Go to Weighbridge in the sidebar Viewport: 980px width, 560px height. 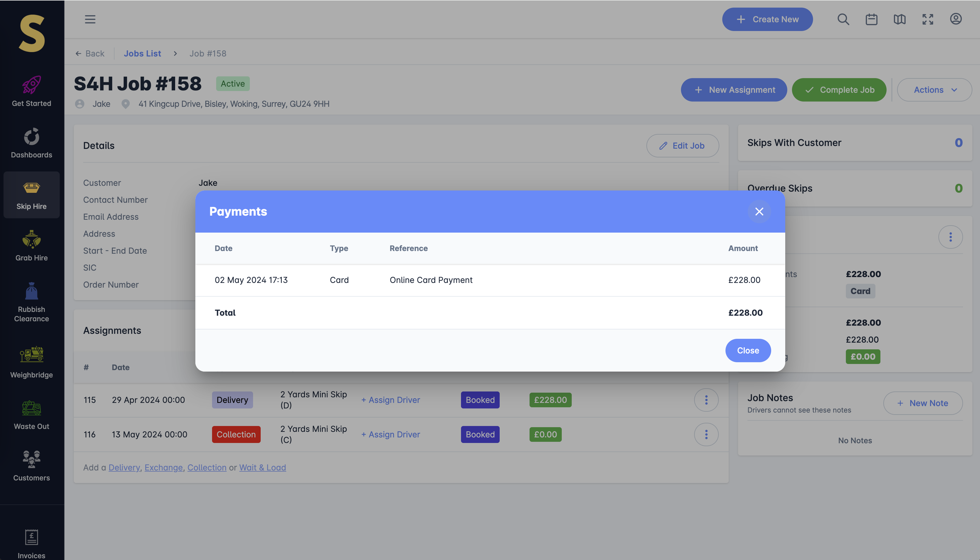tap(32, 362)
